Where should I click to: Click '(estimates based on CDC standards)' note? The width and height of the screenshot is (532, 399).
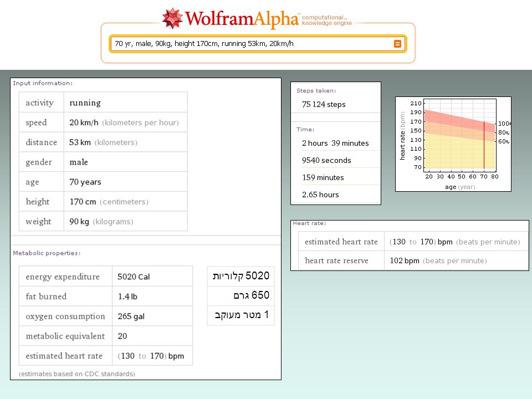coord(77,374)
